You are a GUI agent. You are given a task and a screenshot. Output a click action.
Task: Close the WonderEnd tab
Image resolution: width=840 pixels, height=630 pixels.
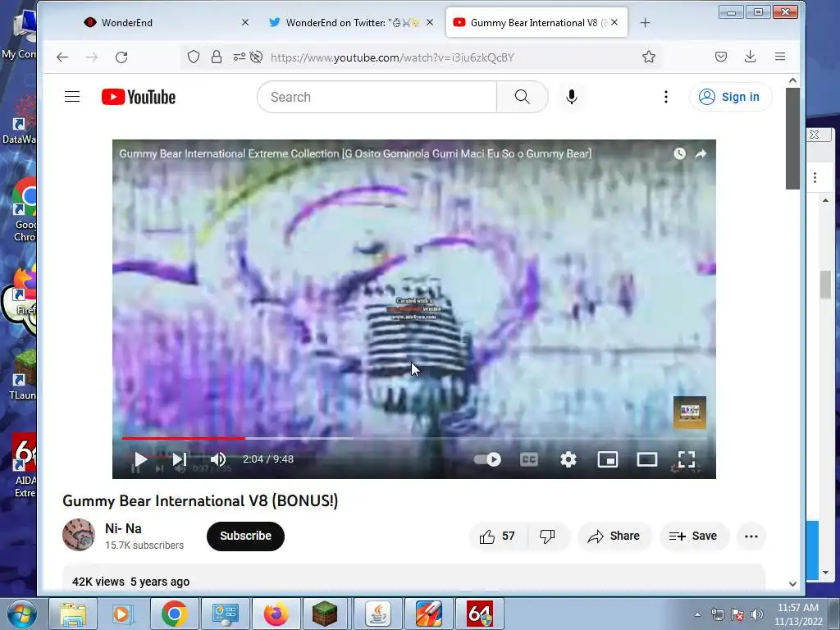(244, 22)
